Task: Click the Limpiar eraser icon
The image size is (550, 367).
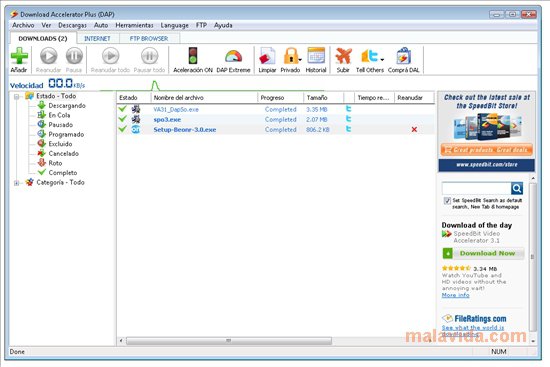Action: [267, 56]
